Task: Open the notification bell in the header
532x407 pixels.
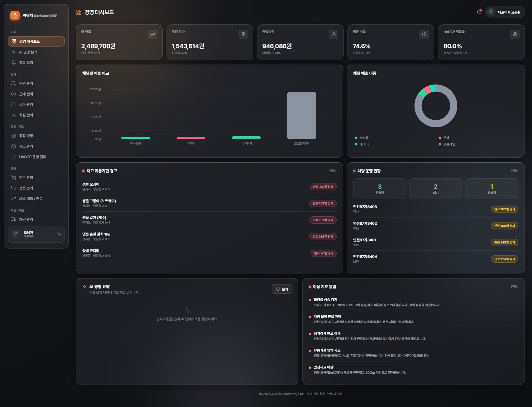Action: [479, 12]
